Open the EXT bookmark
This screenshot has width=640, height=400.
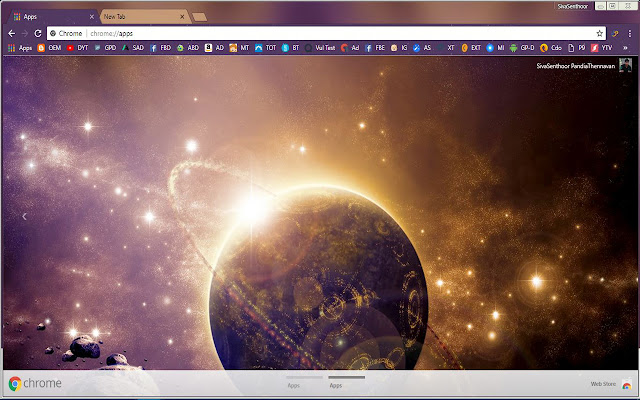coord(471,48)
